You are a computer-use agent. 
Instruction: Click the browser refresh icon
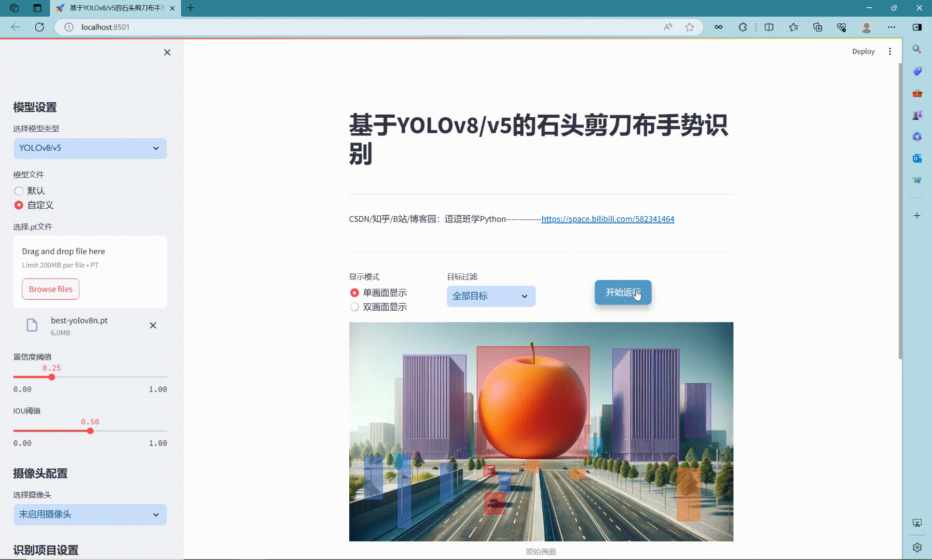pos(39,27)
